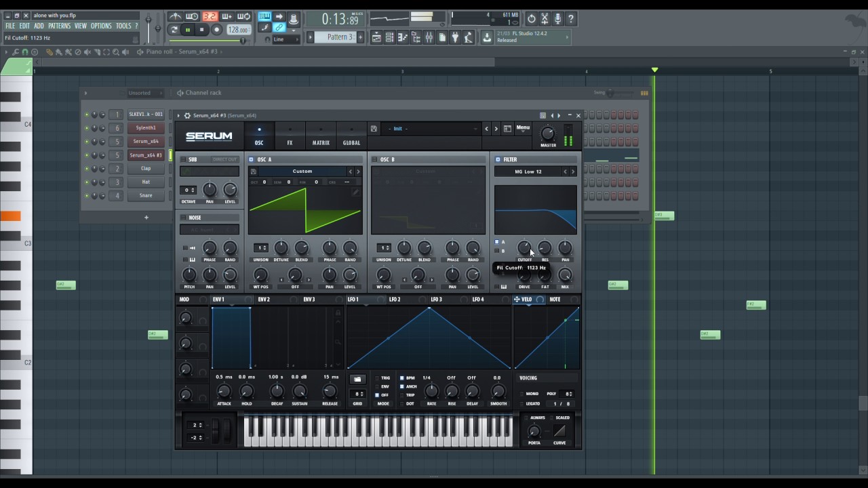The height and width of the screenshot is (488, 868).
Task: Open the playlist view icon in toolbar
Action: click(x=376, y=38)
